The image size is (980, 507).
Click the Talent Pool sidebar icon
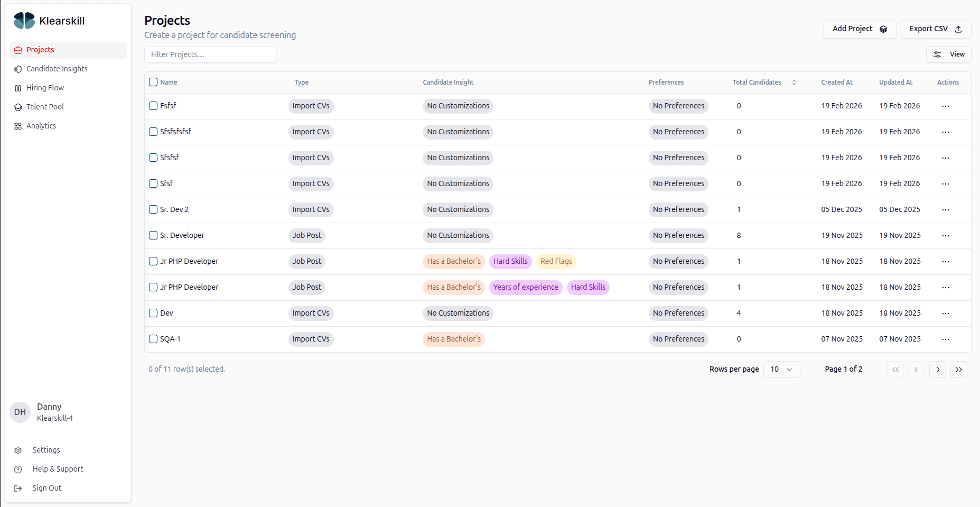point(18,107)
